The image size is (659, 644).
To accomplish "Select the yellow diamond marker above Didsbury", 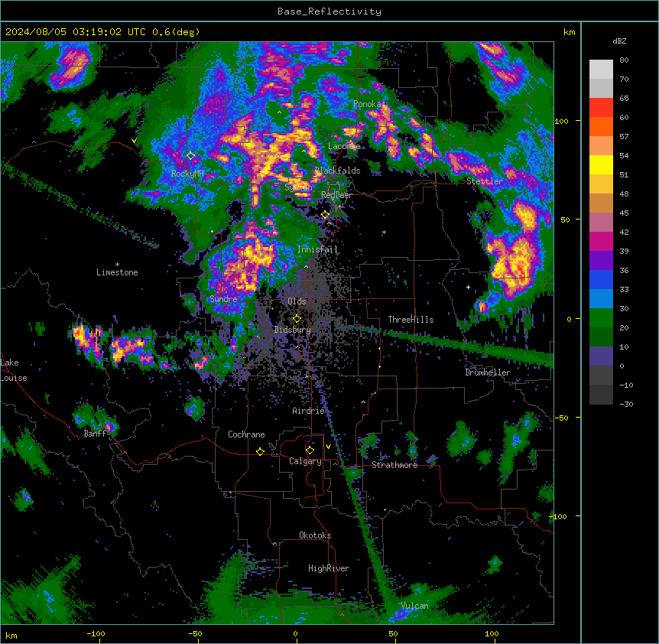I will coord(297,319).
